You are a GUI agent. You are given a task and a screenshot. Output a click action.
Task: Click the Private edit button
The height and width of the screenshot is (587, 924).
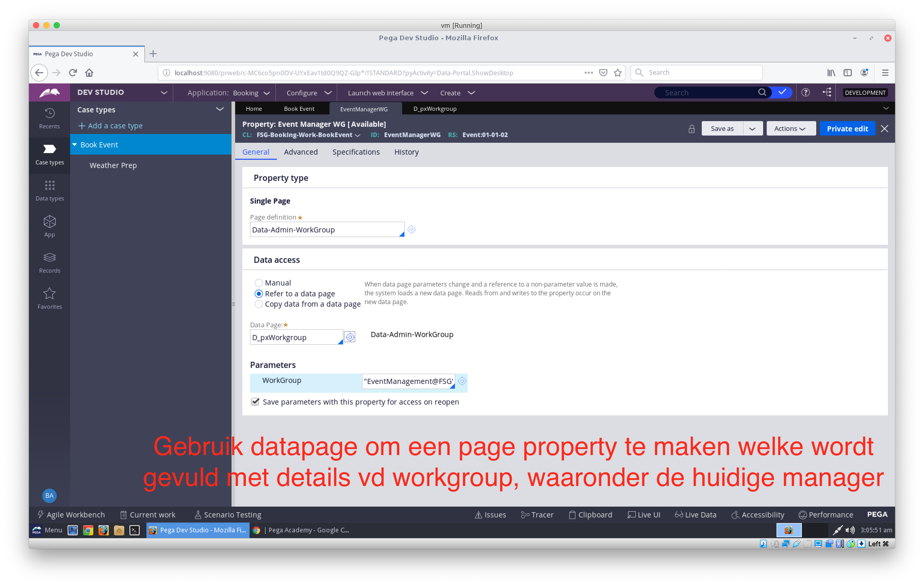pos(847,128)
